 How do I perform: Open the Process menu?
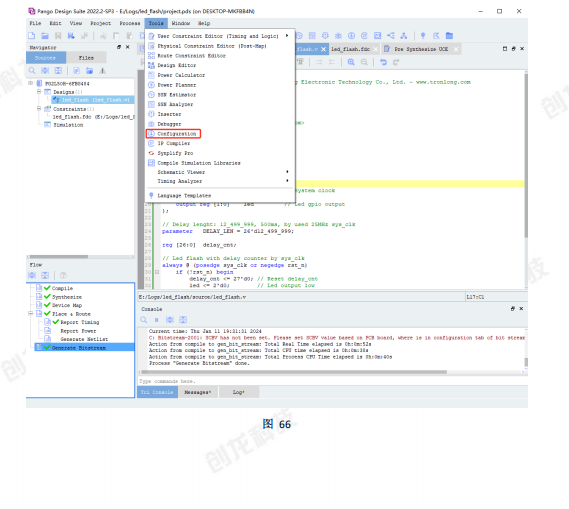tap(130, 23)
